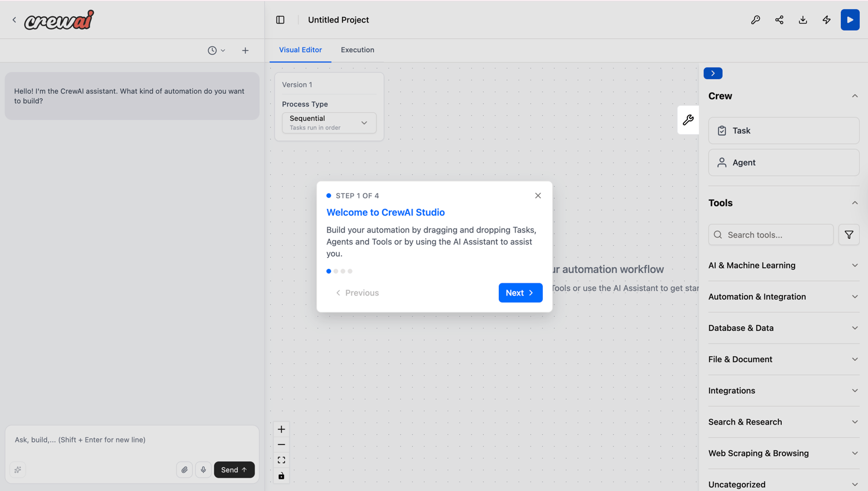Viewport: 868px width, 491px height.
Task: Expand the Integrations category
Action: (784, 390)
